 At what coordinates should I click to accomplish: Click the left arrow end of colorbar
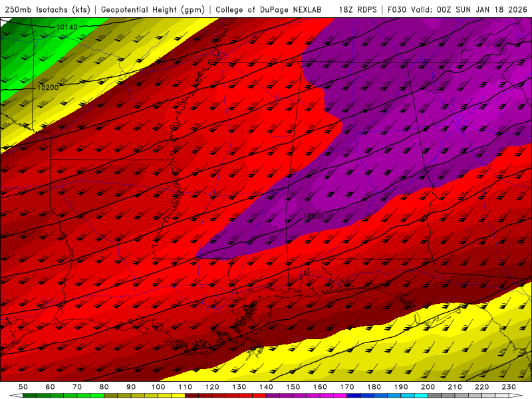pos(16,396)
